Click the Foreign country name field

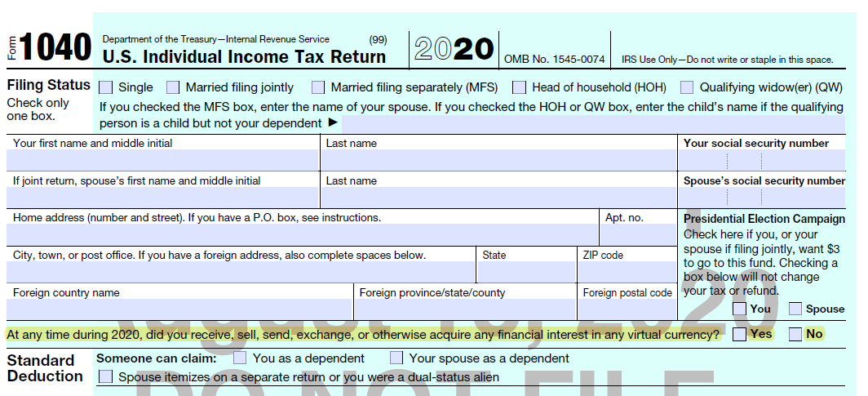[180, 309]
